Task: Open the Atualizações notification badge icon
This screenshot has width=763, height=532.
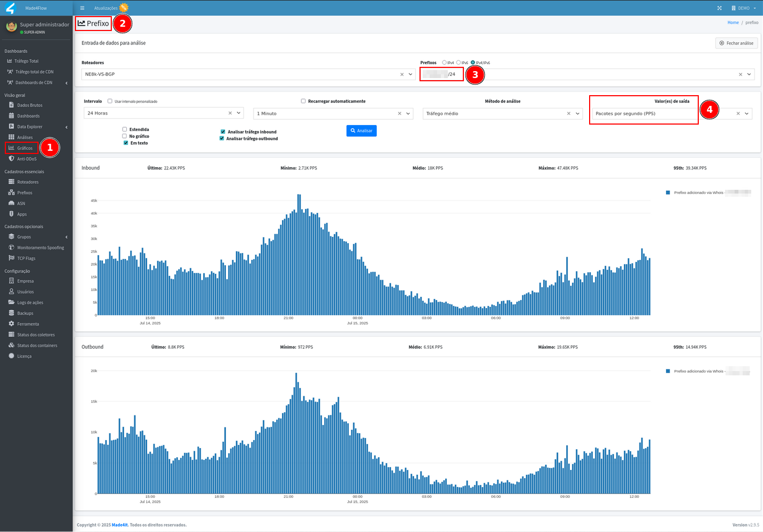Action: [124, 7]
